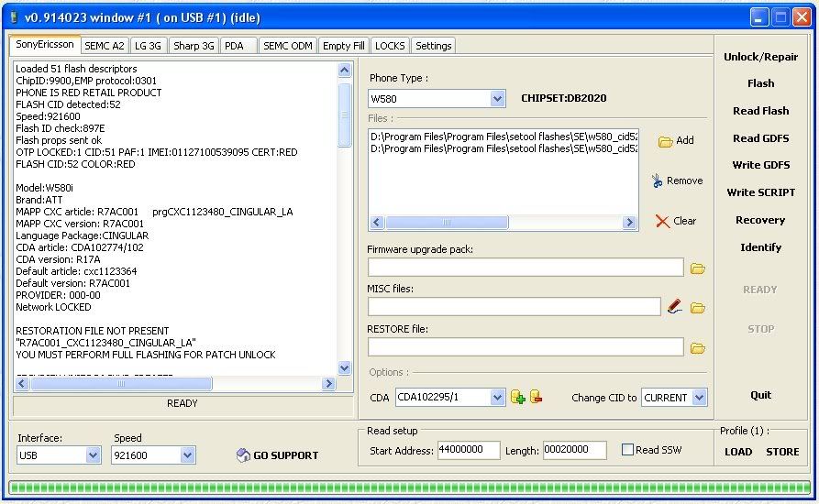This screenshot has height=504, width=819.
Task: Click the Firmware upgrade pack input field
Action: 526,268
